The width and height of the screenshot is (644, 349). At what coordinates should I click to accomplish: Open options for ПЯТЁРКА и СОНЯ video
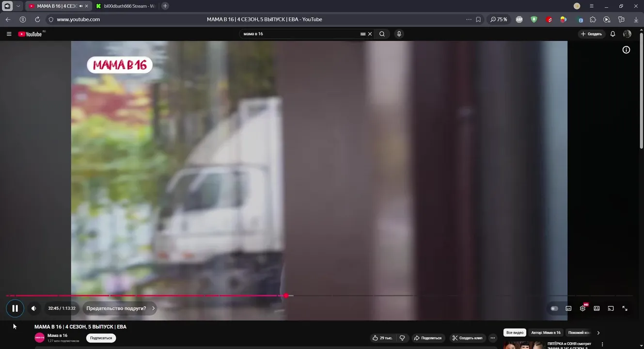(x=603, y=345)
